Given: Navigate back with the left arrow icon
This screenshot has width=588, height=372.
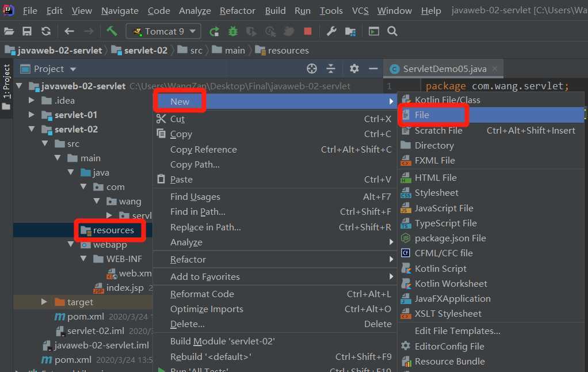Looking at the screenshot, I should [x=69, y=31].
